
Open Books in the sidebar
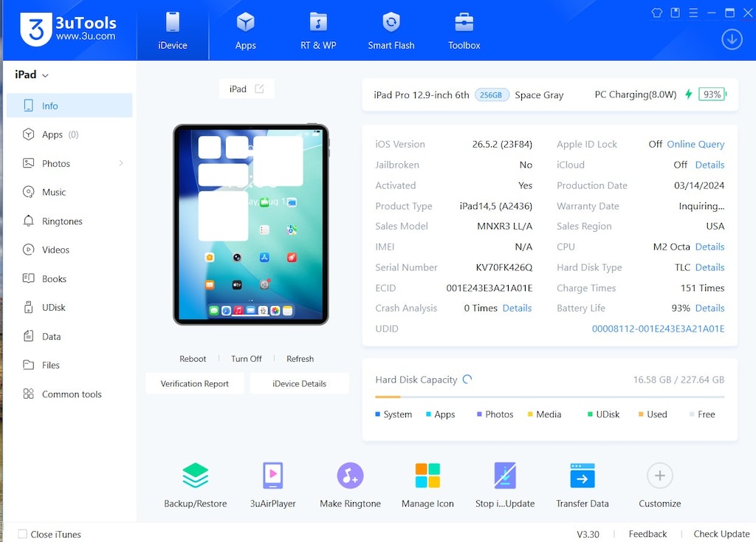tap(69, 278)
